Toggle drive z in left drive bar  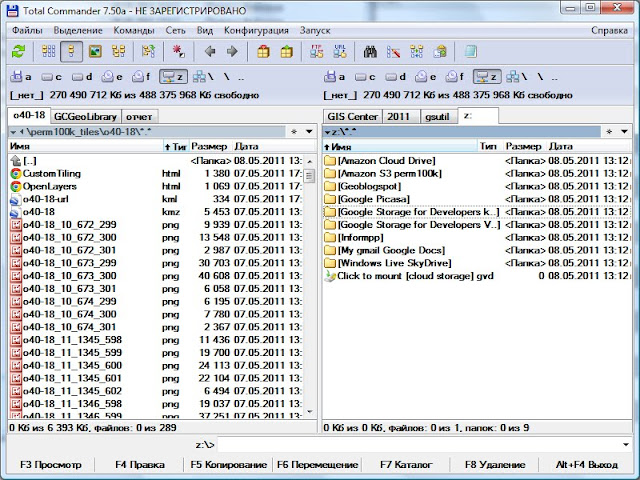click(x=173, y=77)
